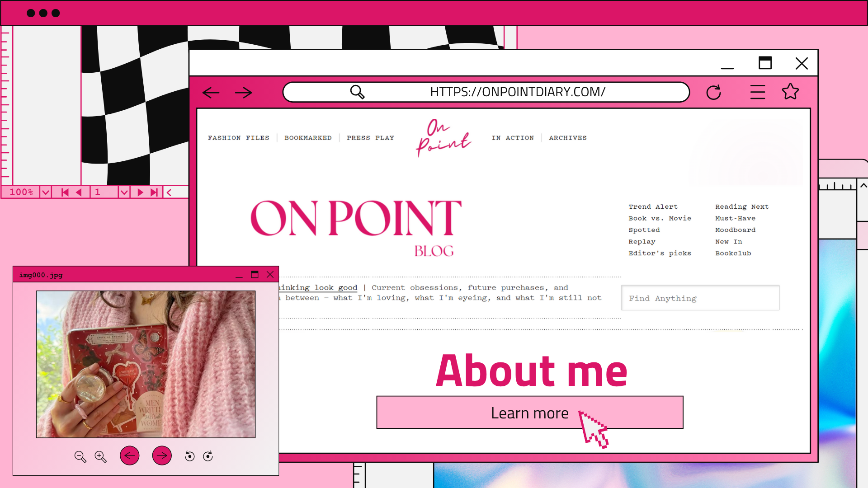The image size is (868, 488).
Task: Click the browser back arrow
Action: tap(211, 93)
